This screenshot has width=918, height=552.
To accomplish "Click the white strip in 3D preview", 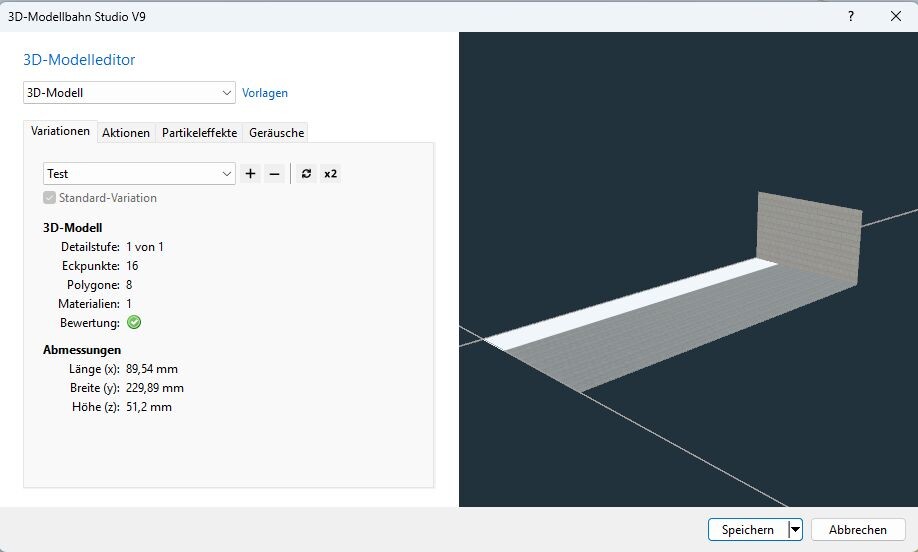I will pyautogui.click(x=632, y=304).
